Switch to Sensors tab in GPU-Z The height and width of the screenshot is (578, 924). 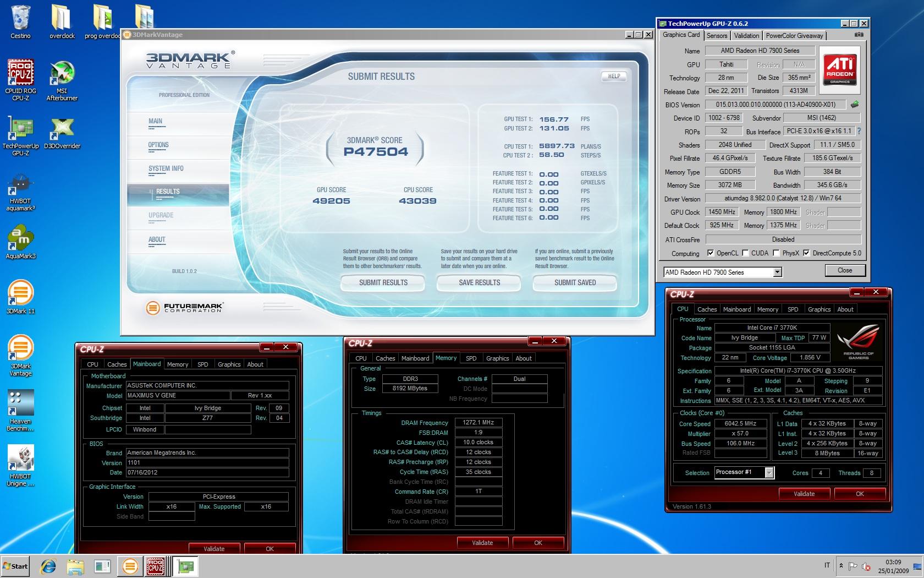(x=717, y=36)
